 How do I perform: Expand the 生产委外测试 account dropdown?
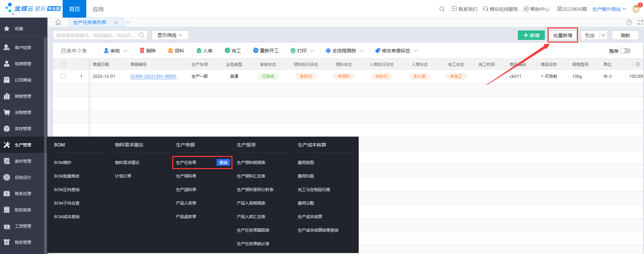[x=609, y=9]
